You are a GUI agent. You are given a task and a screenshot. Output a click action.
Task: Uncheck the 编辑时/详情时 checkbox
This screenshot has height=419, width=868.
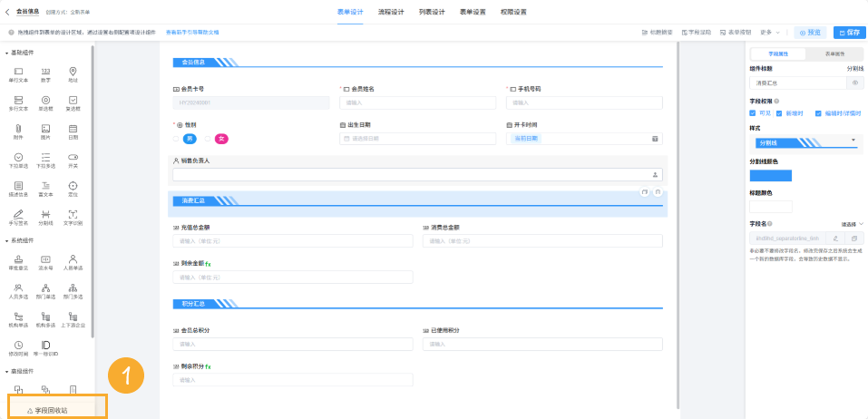(x=818, y=113)
